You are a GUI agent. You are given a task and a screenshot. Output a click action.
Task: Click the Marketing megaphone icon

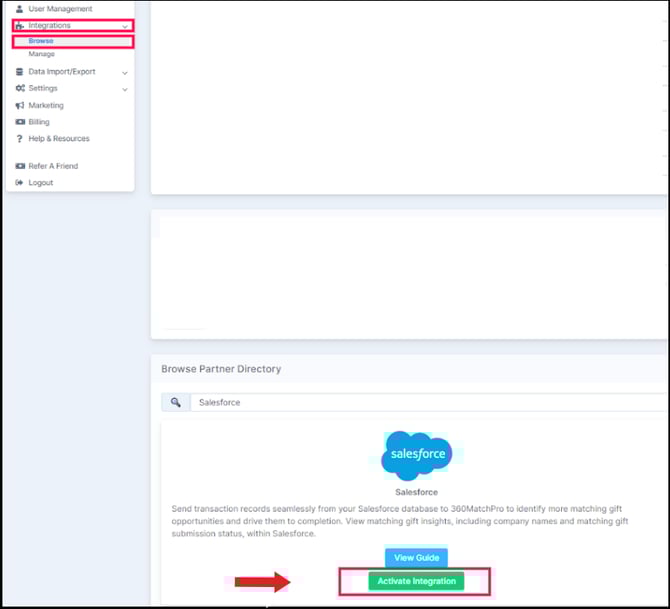click(x=20, y=105)
